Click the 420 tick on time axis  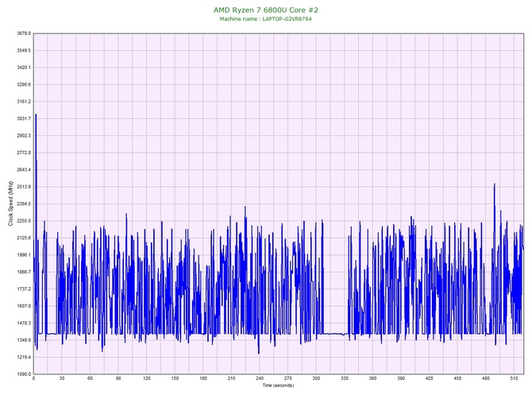point(430,378)
